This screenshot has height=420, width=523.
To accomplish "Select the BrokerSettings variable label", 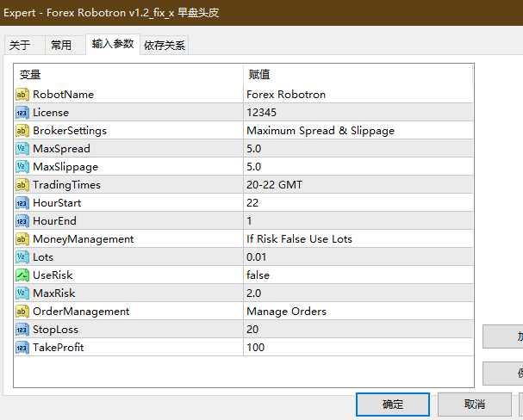I will pyautogui.click(x=70, y=131).
